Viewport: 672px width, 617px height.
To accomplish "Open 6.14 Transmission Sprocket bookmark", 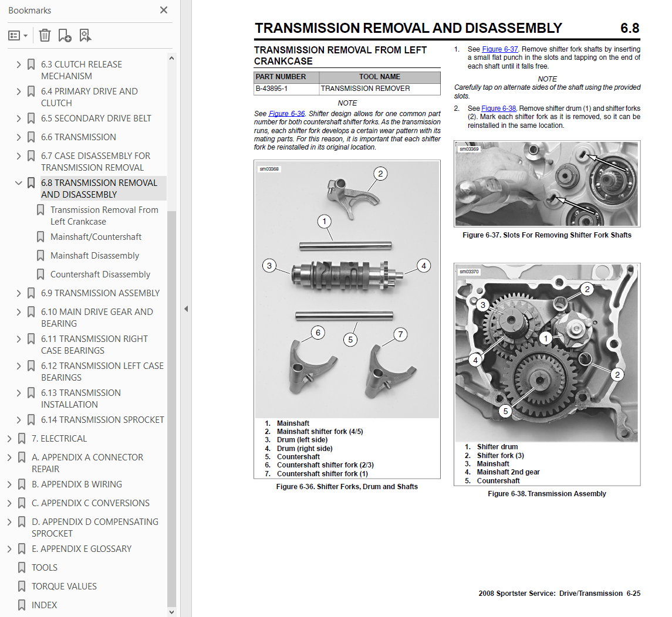I will (x=103, y=420).
